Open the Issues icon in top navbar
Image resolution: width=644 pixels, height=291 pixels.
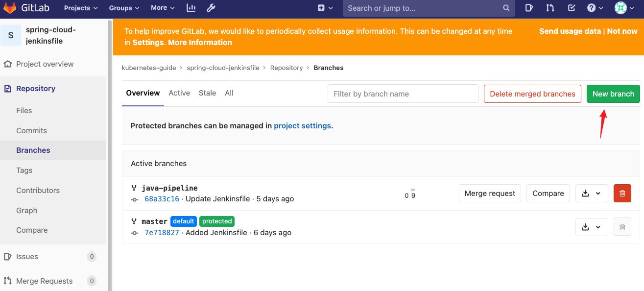tap(529, 8)
